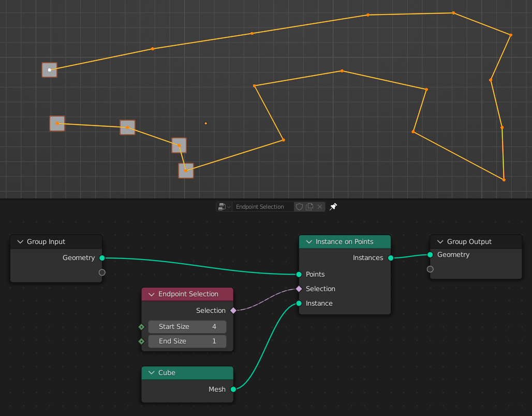The width and height of the screenshot is (532, 416).
Task: Collapse the Cube node
Action: tap(151, 372)
